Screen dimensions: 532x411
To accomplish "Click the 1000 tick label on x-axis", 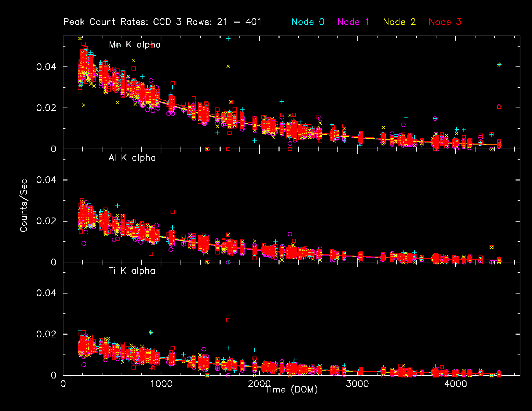I will click(x=161, y=384).
